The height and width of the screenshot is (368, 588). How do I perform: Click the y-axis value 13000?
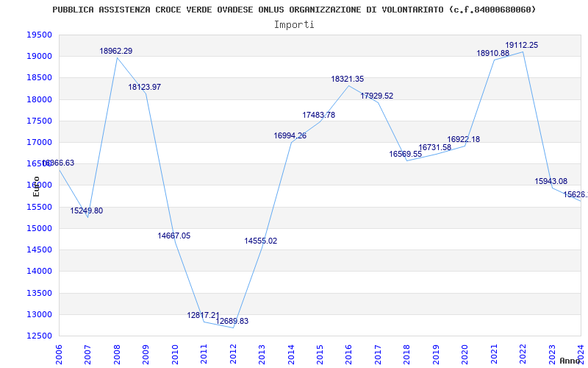click(x=39, y=314)
